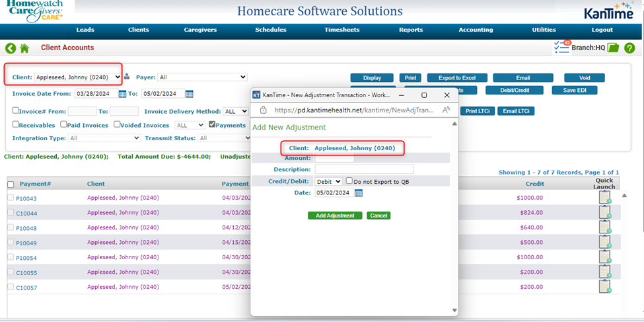This screenshot has width=644, height=322.
Task: Open Quick Launch for payment P10043
Action: (604, 198)
